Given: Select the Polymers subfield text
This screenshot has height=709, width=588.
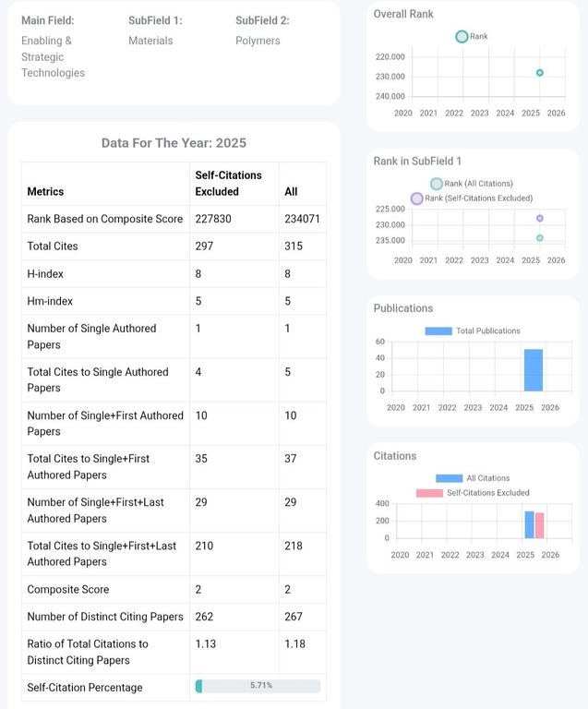Looking at the screenshot, I should click(258, 41).
